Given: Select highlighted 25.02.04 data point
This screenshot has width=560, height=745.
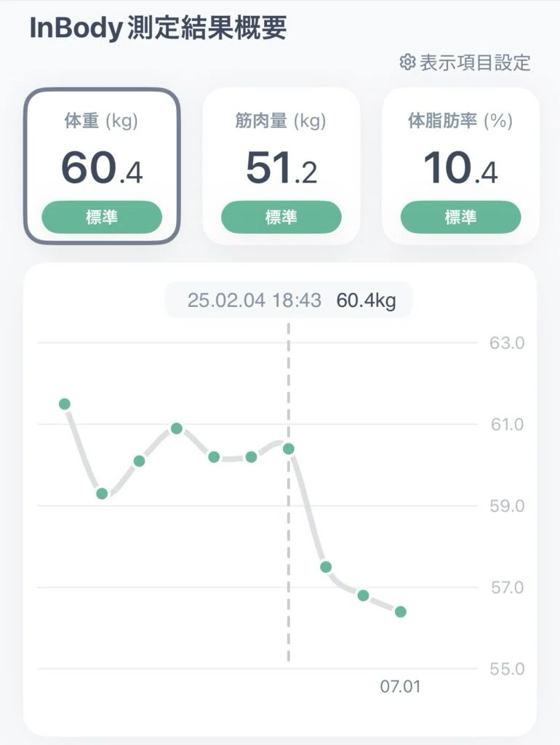Looking at the screenshot, I should (x=288, y=449).
